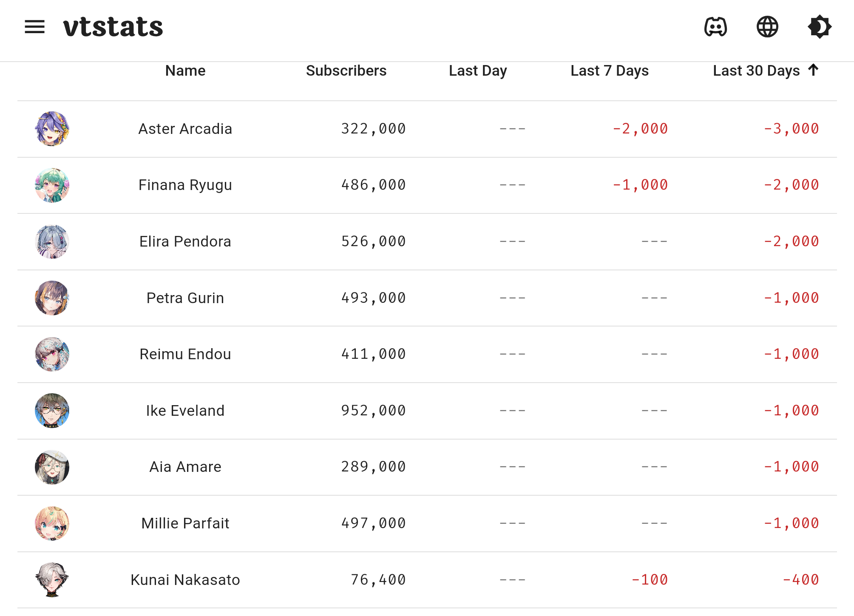Open Petra Gurin's name link
The image size is (854, 616).
(x=185, y=298)
